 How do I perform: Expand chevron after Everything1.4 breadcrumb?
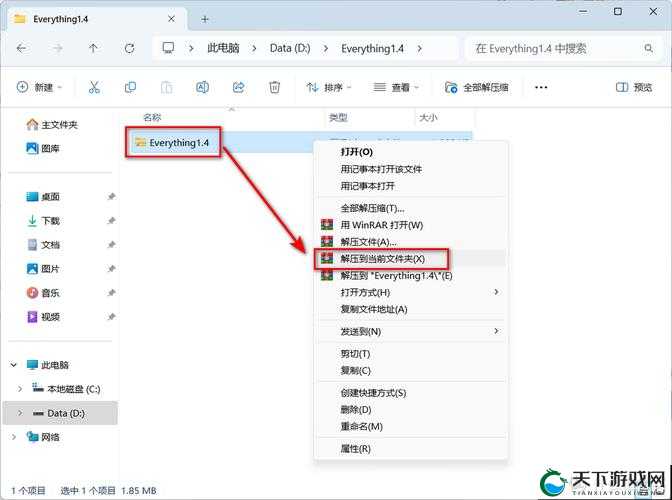pyautogui.click(x=420, y=48)
